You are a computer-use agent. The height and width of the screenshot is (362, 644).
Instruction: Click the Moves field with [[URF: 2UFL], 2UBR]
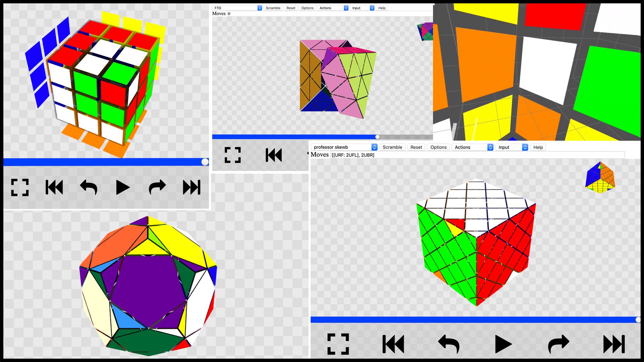tap(476, 155)
